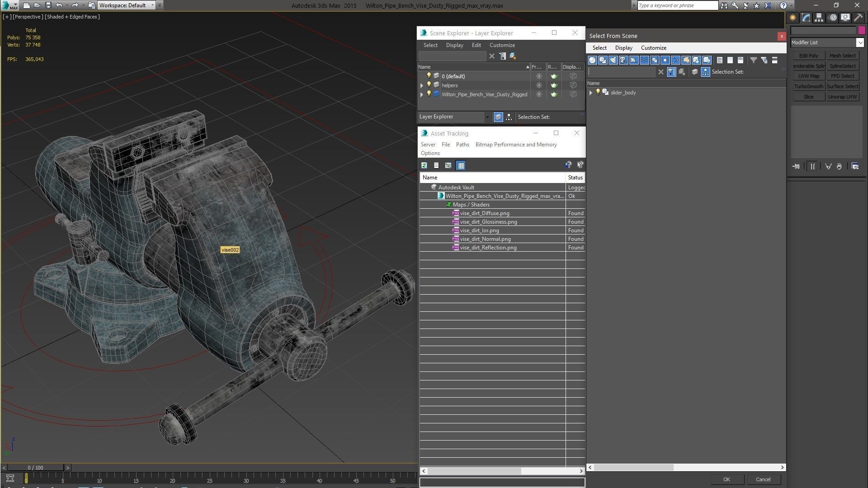Sort Scene Explorer by Name column
This screenshot has height=488, width=868.
[473, 67]
